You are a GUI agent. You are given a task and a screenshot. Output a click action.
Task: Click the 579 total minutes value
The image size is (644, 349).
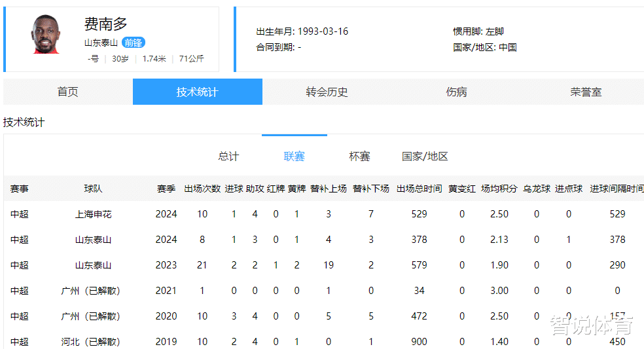(419, 265)
